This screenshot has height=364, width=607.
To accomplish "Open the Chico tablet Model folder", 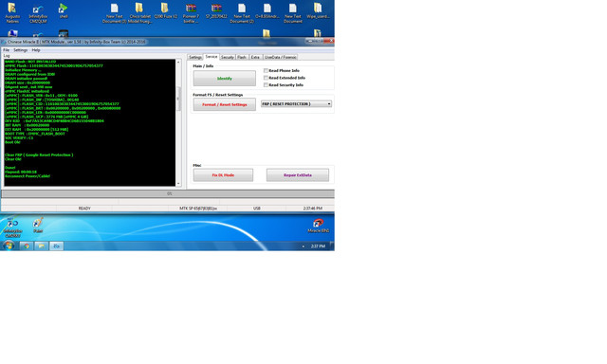I will [x=139, y=13].
